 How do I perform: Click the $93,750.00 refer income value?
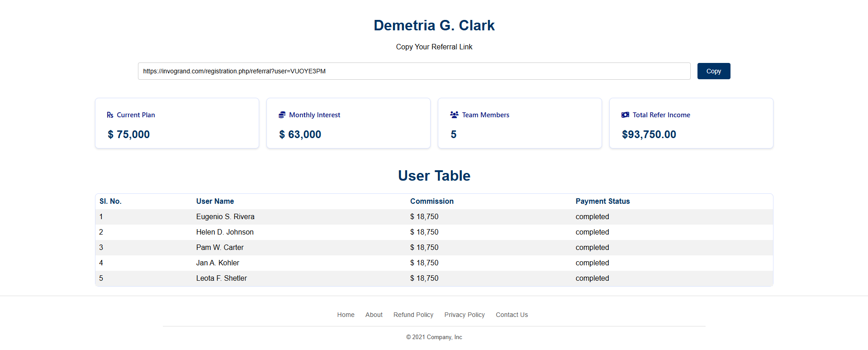[649, 134]
